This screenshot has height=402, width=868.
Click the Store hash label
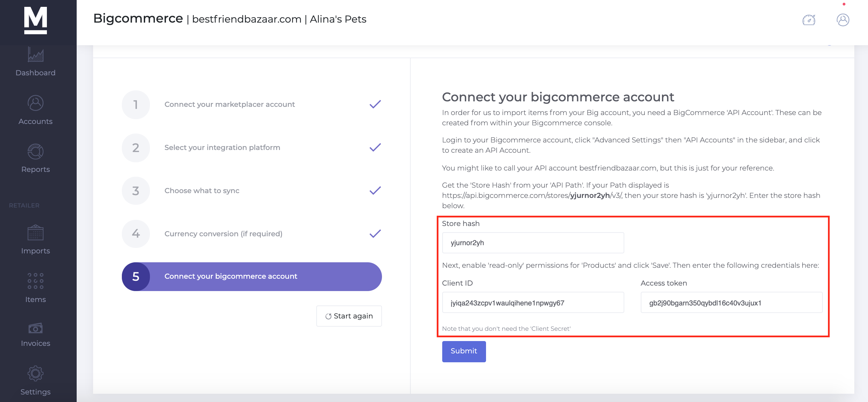pos(461,224)
